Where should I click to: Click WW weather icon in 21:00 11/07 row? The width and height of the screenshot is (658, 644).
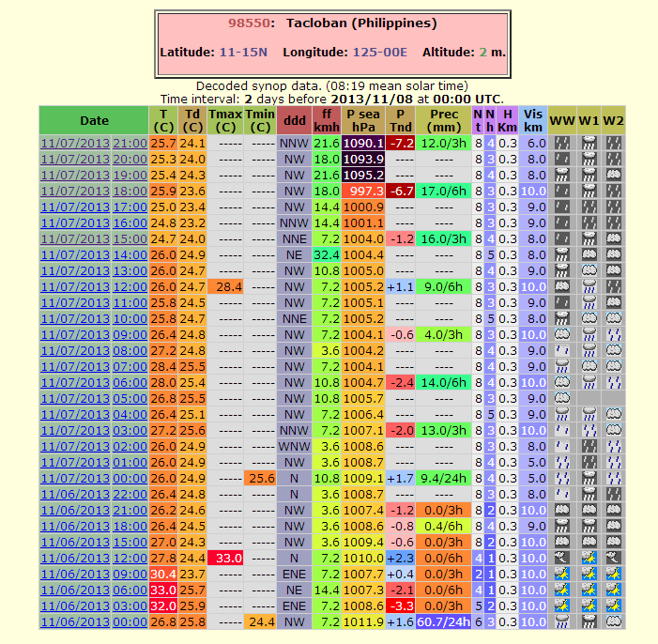[x=561, y=144]
